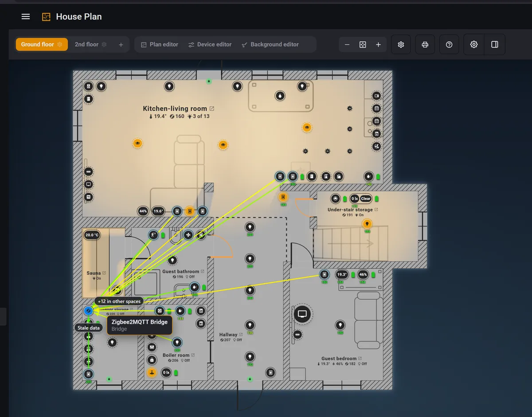The height and width of the screenshot is (417, 532).
Task: Open the Background editor
Action: point(270,44)
